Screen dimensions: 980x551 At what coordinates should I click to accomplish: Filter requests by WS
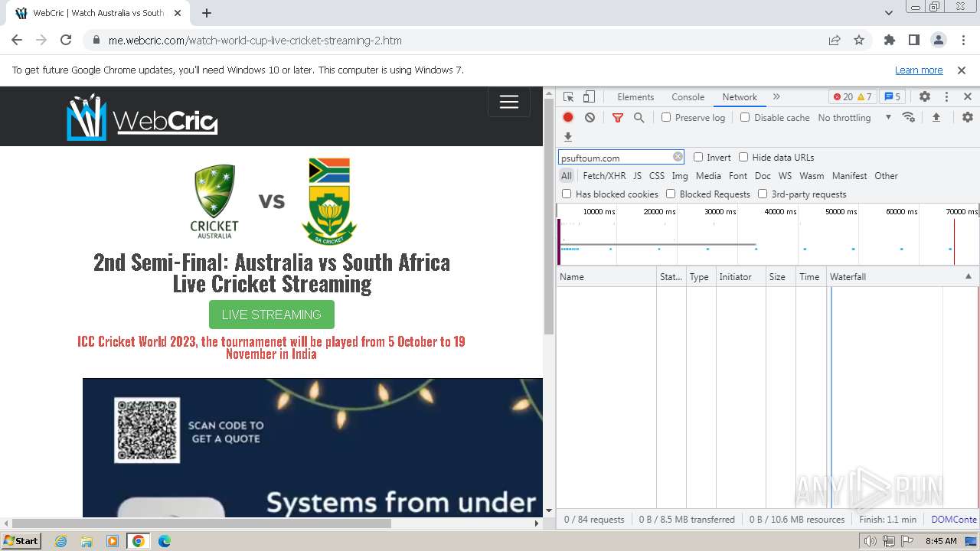pos(785,176)
